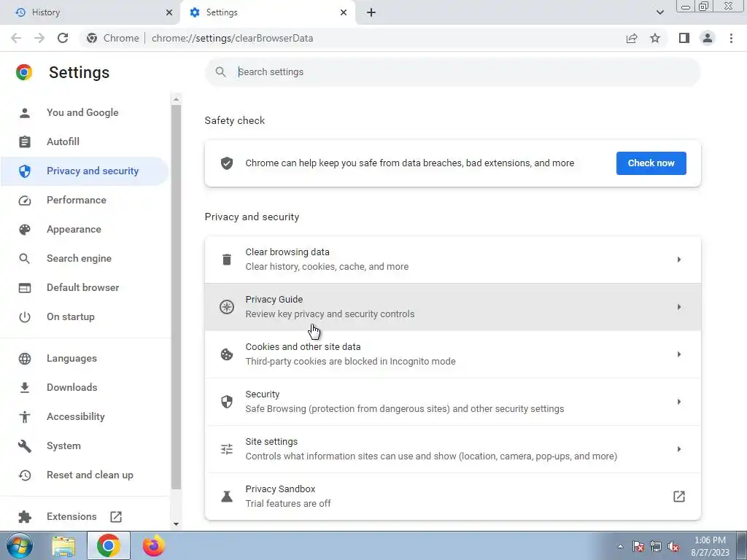
Task: Click the sidebar scrollbar up arrow
Action: [176, 99]
